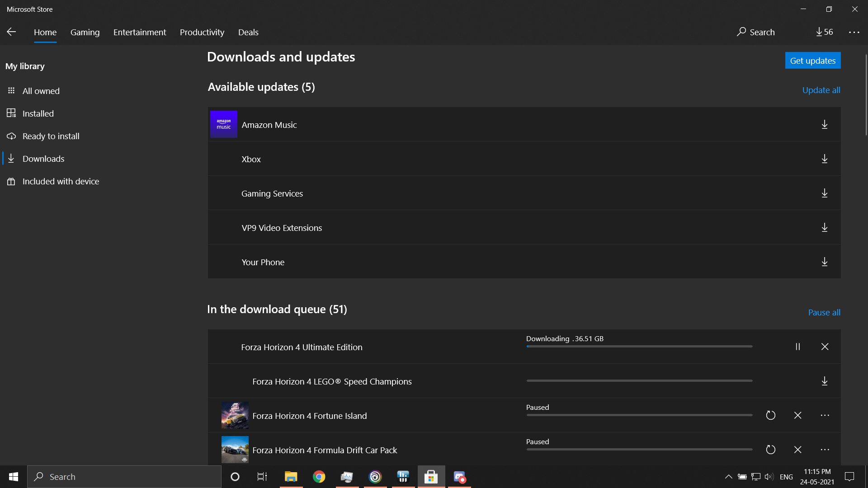
Task: Show hidden system tray icons
Action: pyautogui.click(x=728, y=477)
